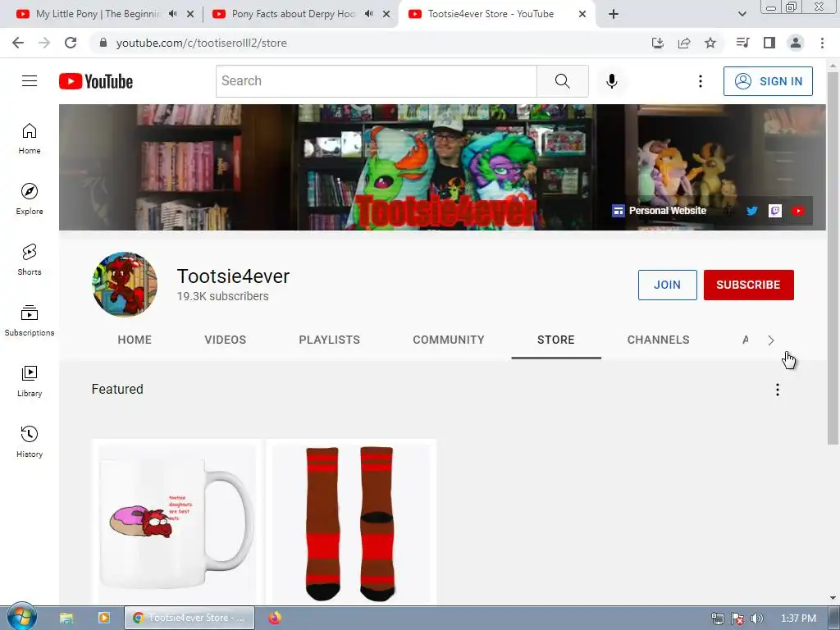Click the 19.3K subscribers text
This screenshot has height=630, width=840.
[x=223, y=296]
